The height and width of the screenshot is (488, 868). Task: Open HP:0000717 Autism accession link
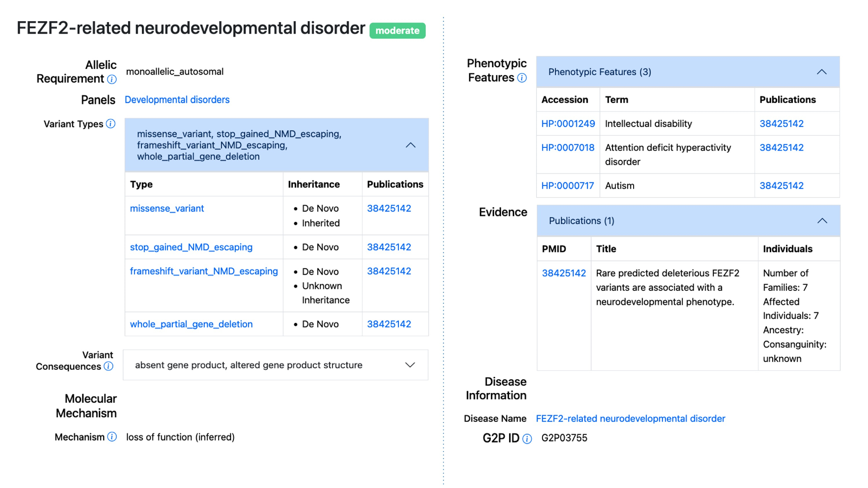coord(567,186)
